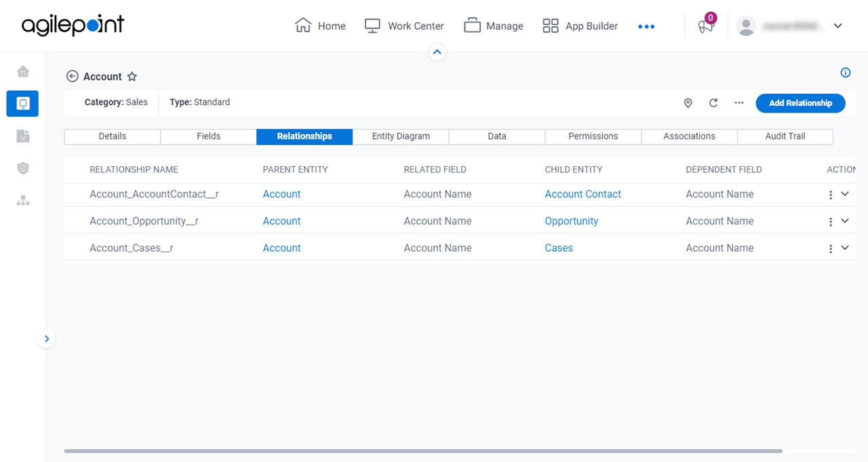Click the location pin icon
Viewport: 868px width, 462px height.
[x=688, y=103]
